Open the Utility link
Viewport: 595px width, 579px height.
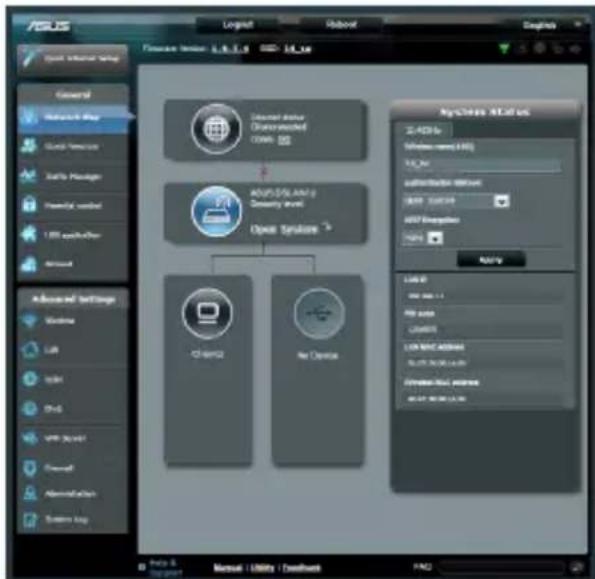262,568
